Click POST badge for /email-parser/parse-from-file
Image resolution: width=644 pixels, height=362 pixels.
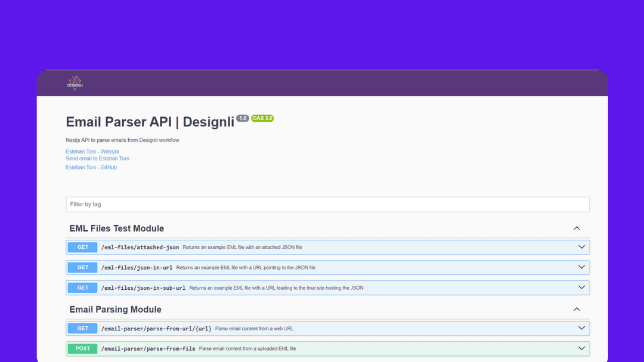click(82, 348)
